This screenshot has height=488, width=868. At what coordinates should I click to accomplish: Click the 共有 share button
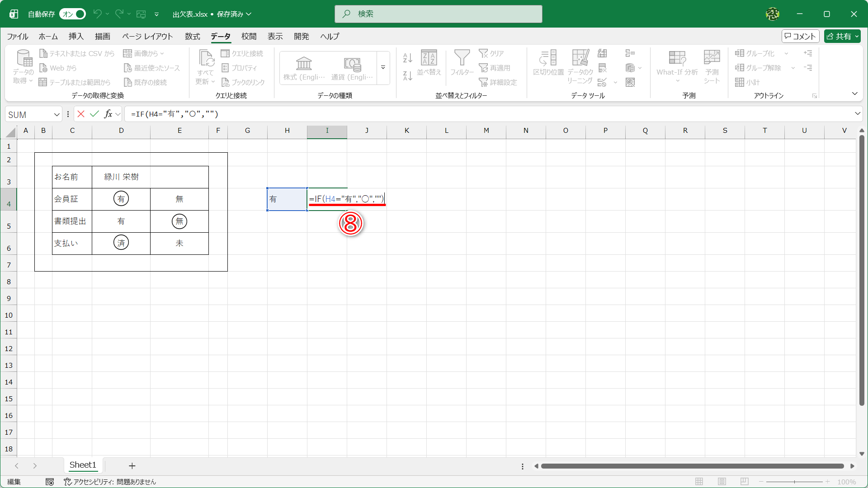(842, 36)
